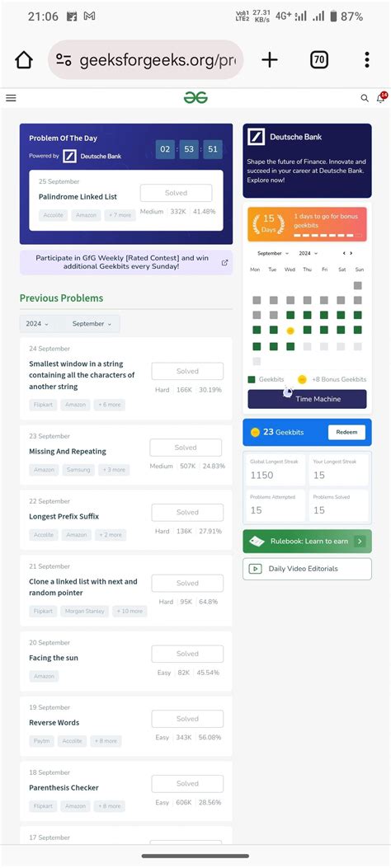391x868 pixels.
Task: Expand the September month filter dropdown
Action: point(92,324)
